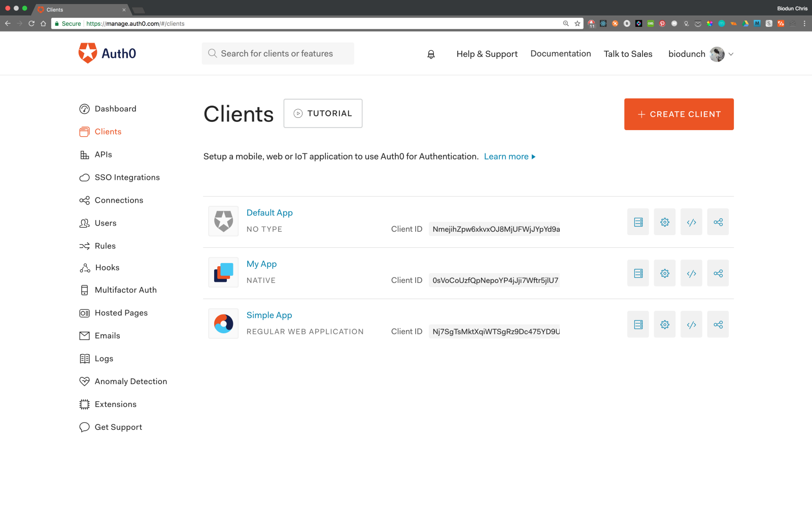
Task: Open connections icon for Default App
Action: click(718, 222)
